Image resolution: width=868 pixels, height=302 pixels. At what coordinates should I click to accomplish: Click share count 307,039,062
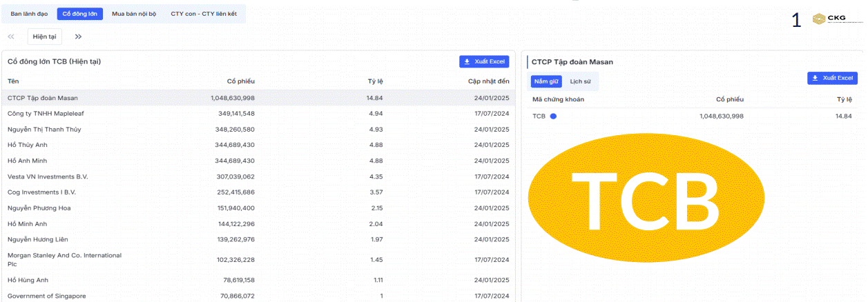tap(235, 177)
